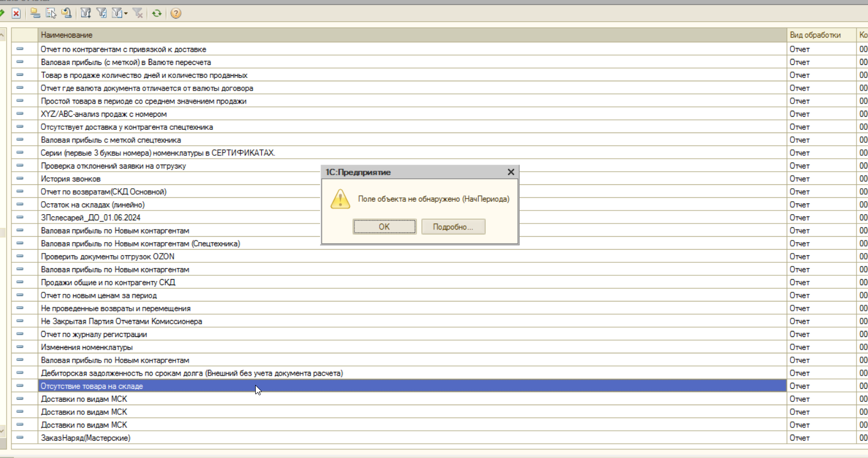This screenshot has height=458, width=868.
Task: Click row icon for Отсутствие товара на складе
Action: [20, 386]
